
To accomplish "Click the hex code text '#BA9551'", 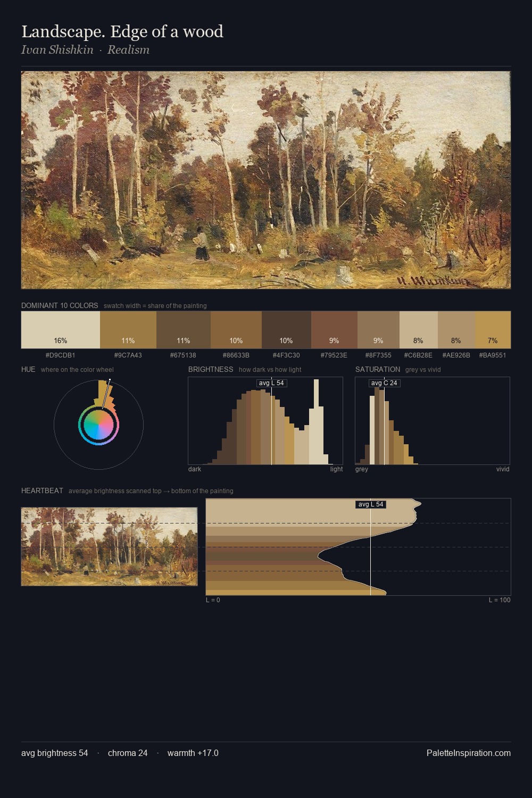I will point(493,355).
